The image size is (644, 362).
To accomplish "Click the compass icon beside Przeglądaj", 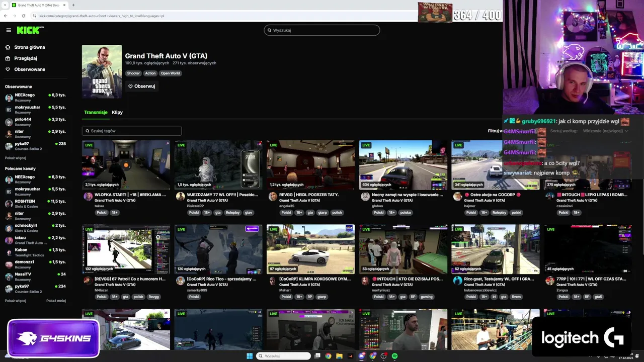I will click(8, 58).
